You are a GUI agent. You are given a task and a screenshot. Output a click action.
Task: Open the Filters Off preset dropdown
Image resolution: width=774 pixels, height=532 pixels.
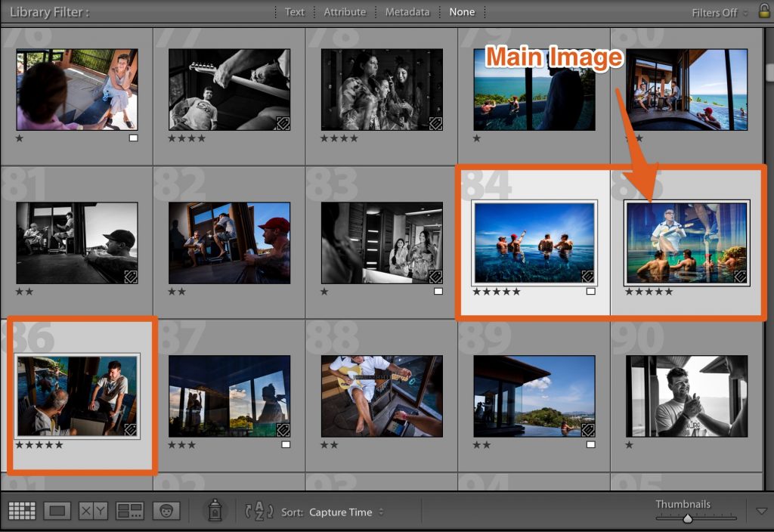point(720,13)
